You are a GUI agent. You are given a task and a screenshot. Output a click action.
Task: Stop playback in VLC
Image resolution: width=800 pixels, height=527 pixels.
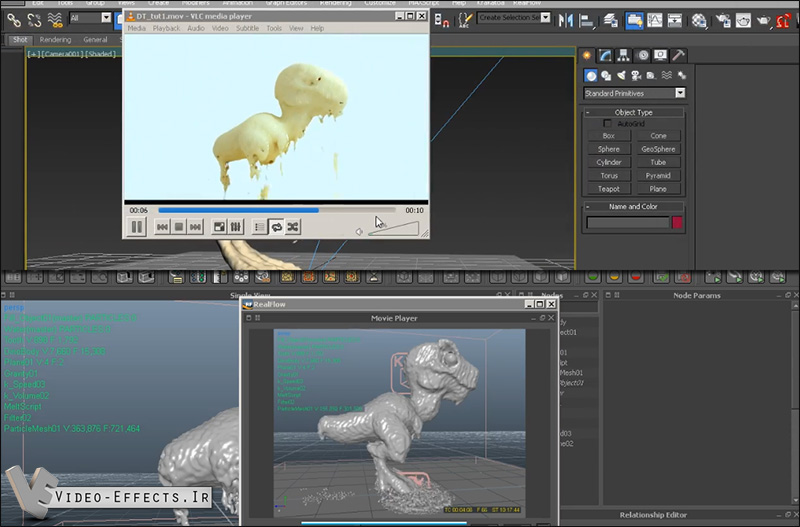click(x=179, y=227)
